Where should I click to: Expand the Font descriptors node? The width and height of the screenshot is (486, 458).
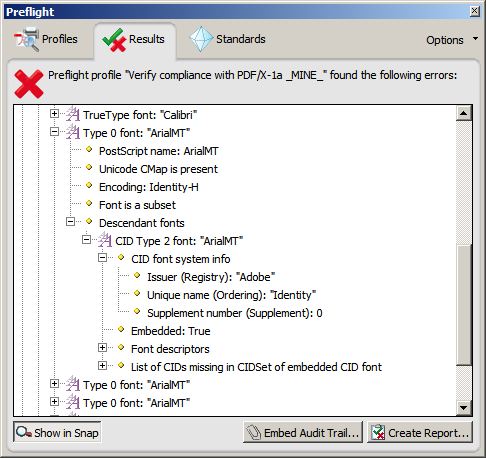102,348
